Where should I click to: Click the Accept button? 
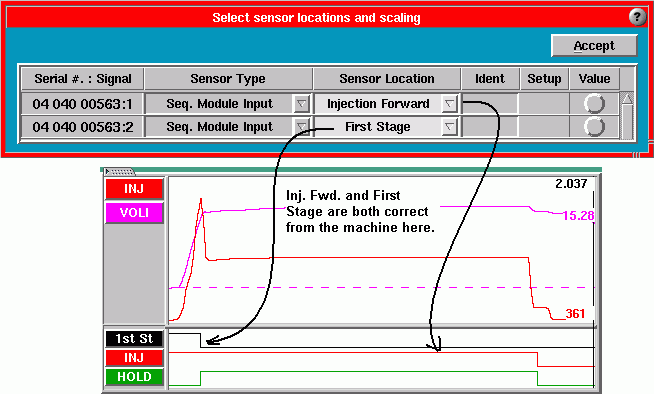click(x=594, y=45)
